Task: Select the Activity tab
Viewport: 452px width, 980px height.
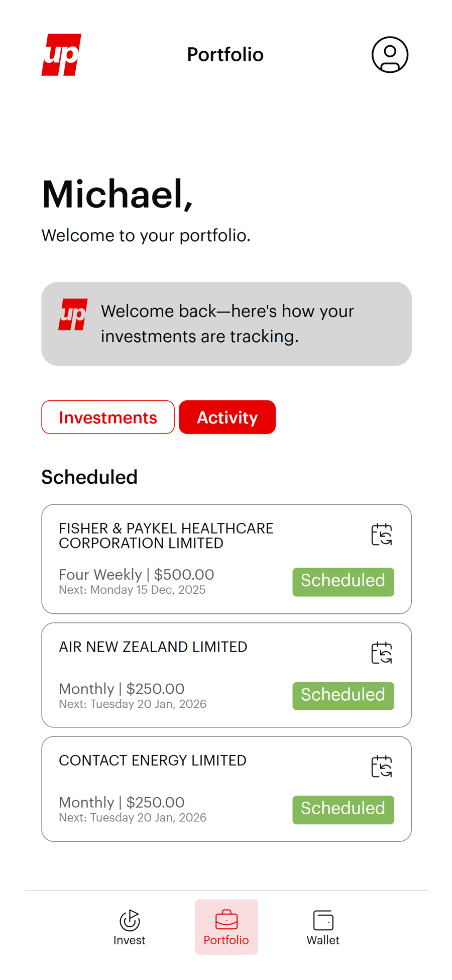Action: (227, 417)
